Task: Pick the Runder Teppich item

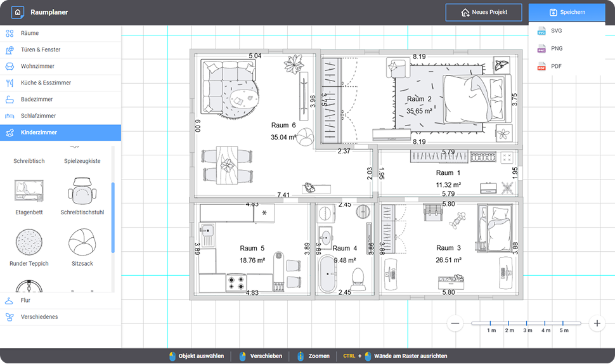Action: [x=29, y=242]
